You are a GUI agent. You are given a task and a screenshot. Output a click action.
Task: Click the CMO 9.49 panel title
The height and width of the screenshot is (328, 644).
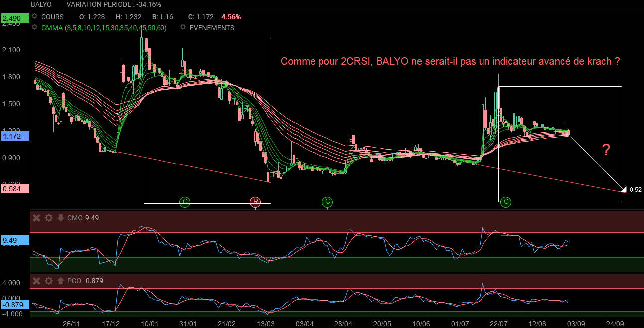tap(84, 218)
